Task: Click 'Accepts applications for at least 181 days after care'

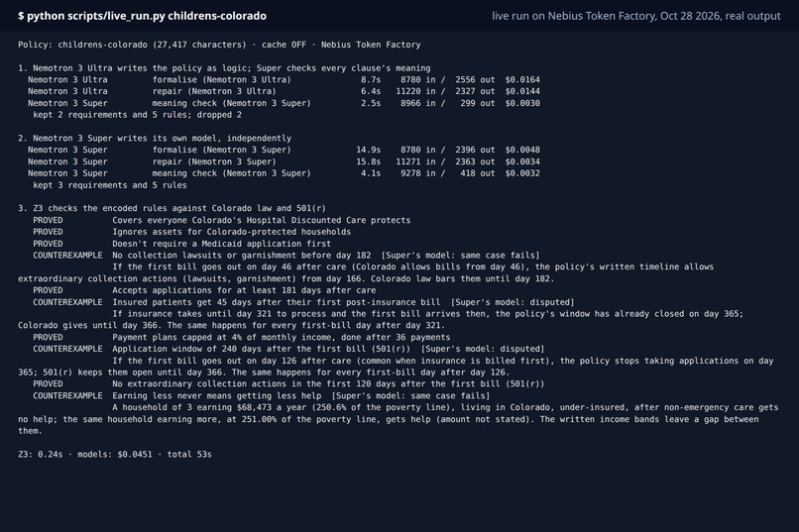Action: (244, 290)
